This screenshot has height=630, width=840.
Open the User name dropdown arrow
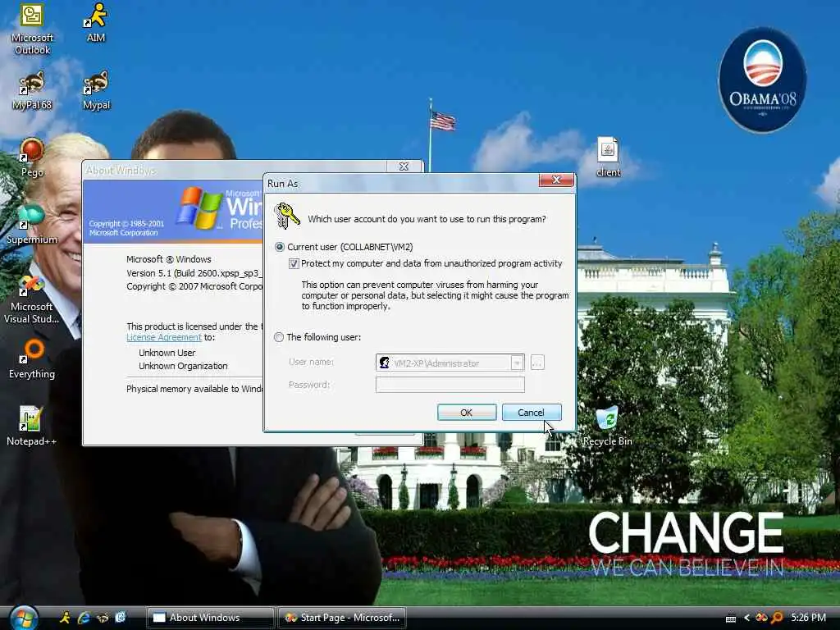[517, 363]
